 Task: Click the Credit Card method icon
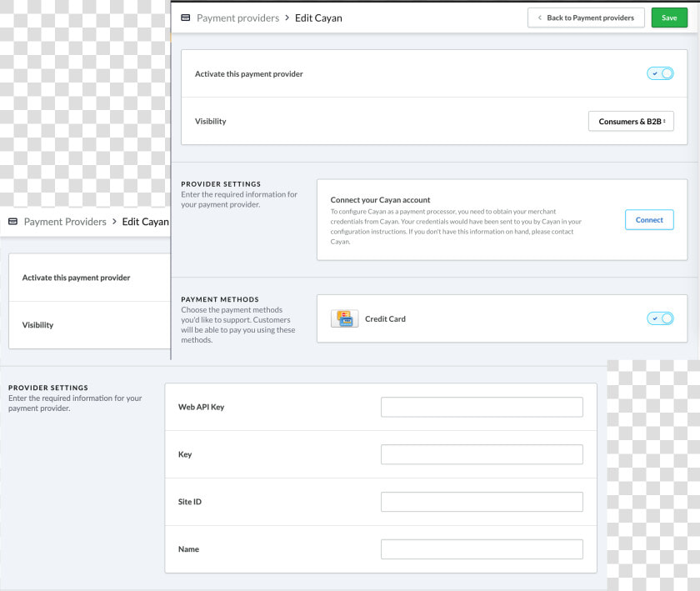344,318
